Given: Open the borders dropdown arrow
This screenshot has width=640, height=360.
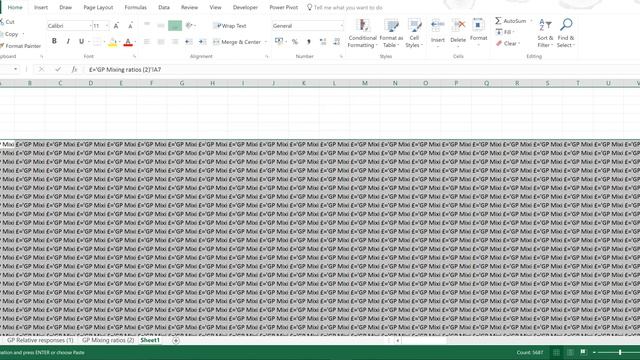Looking at the screenshot, I should (104, 42).
